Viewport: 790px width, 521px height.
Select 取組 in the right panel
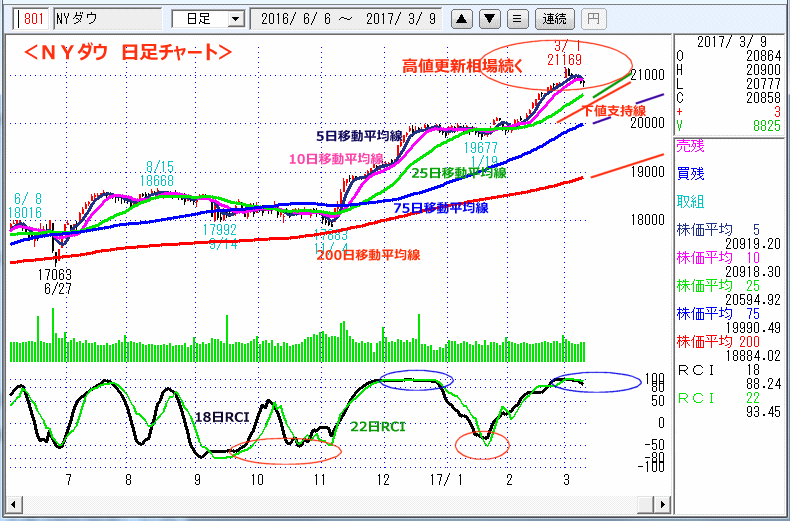pos(690,200)
